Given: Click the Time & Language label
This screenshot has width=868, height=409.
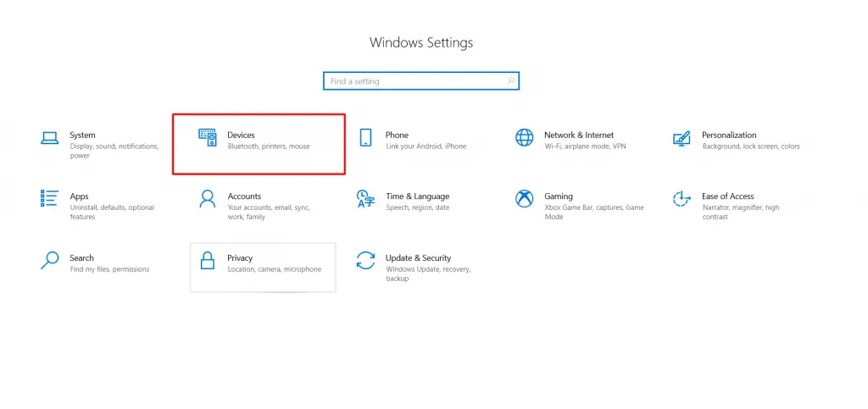Looking at the screenshot, I should [x=417, y=196].
